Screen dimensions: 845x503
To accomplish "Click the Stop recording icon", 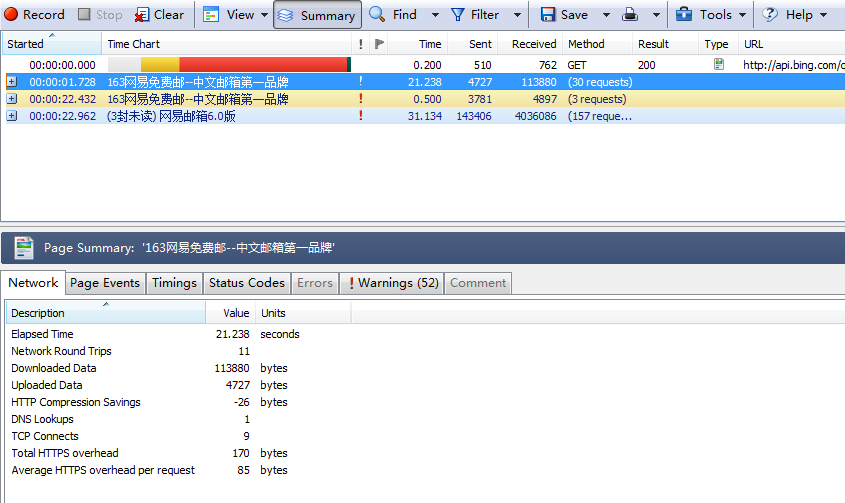I will [x=84, y=14].
